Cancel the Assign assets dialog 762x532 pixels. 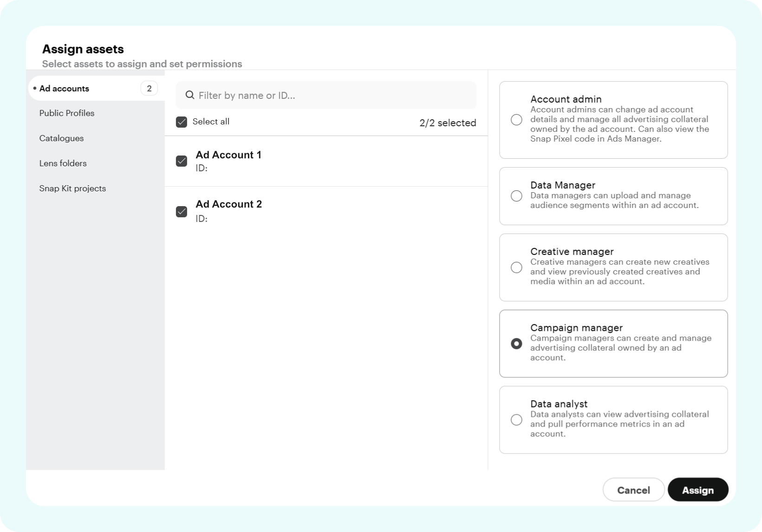pos(633,490)
